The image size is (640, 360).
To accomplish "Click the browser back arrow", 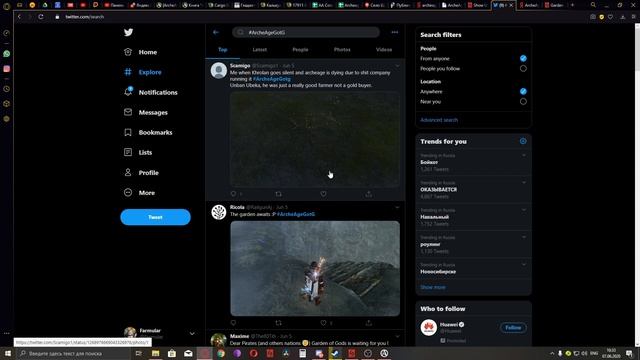I will (19, 17).
